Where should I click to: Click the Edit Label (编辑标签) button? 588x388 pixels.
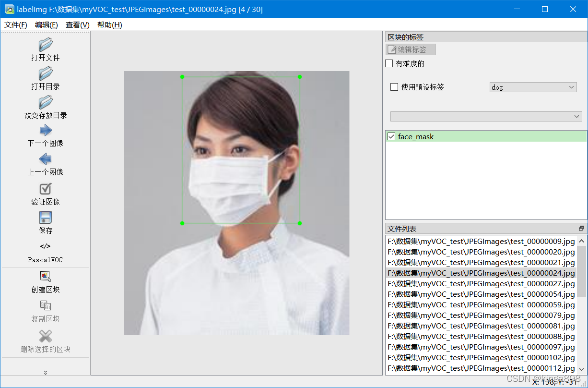411,49
